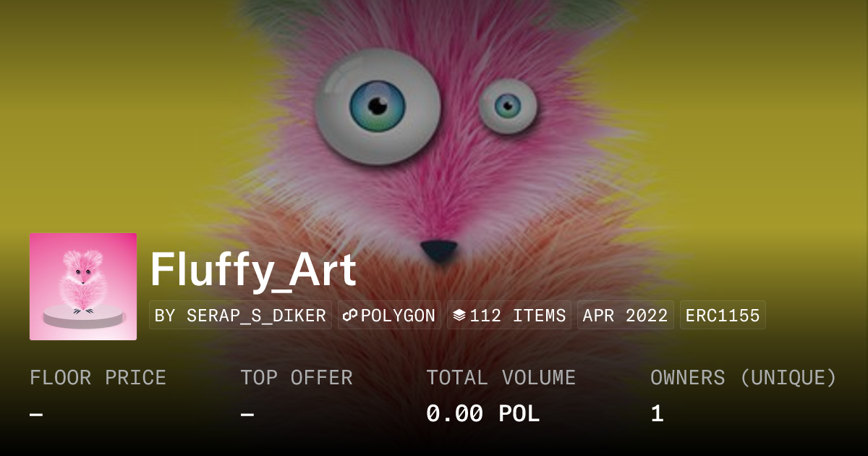
Task: Open the Fluffy_Art collection avatar thumbnail
Action: 83,287
